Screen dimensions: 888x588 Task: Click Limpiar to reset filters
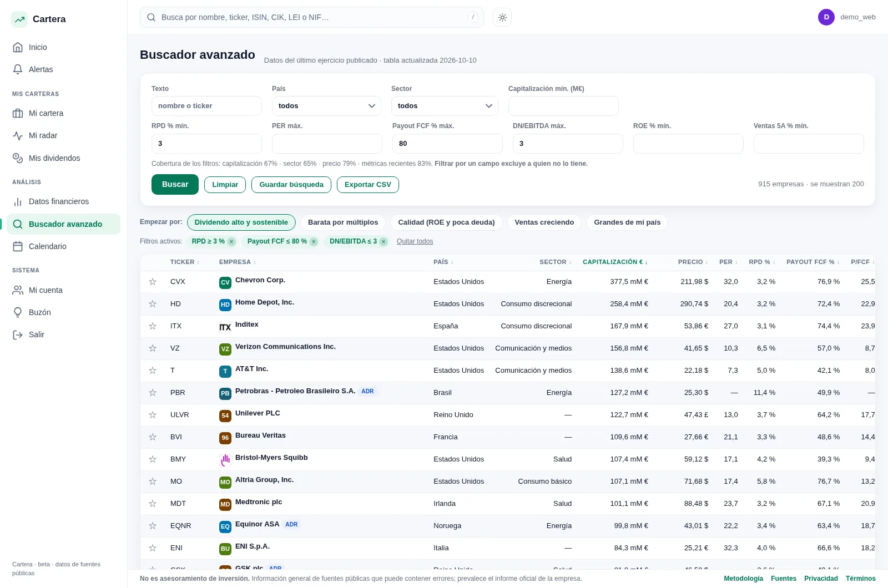click(225, 185)
